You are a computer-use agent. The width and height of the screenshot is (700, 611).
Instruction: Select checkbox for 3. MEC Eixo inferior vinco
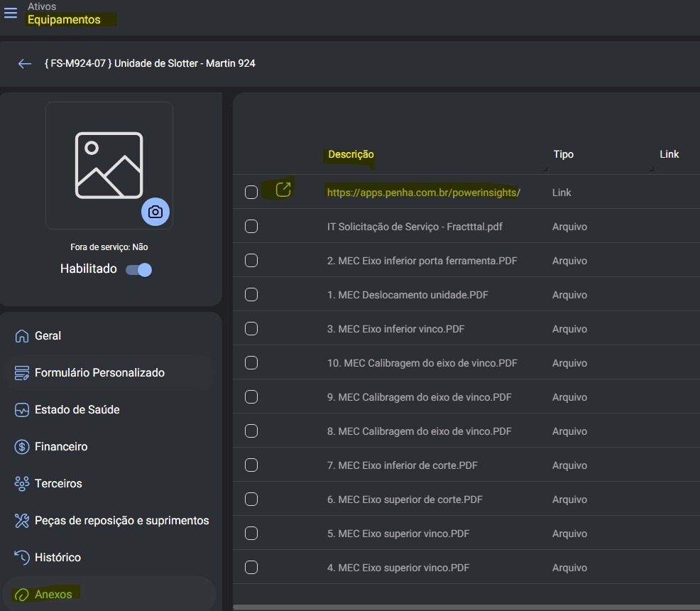point(251,329)
